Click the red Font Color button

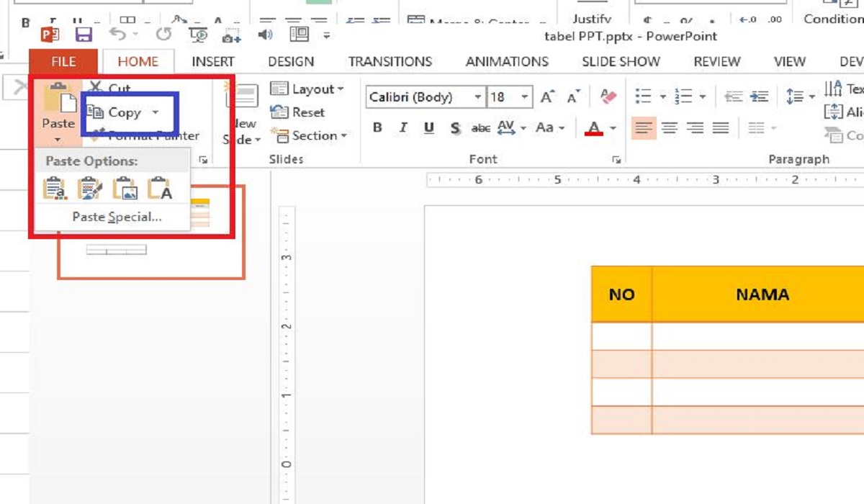[594, 128]
